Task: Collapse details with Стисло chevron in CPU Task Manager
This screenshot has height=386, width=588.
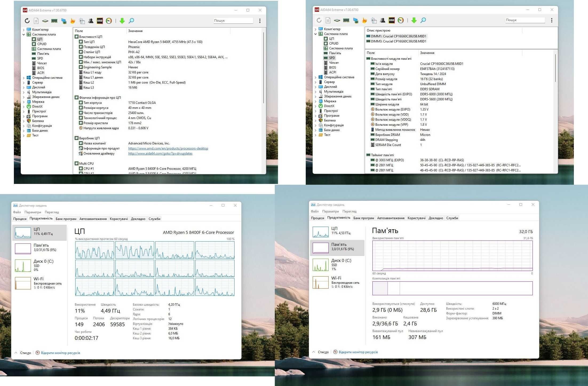Action: coord(16,353)
